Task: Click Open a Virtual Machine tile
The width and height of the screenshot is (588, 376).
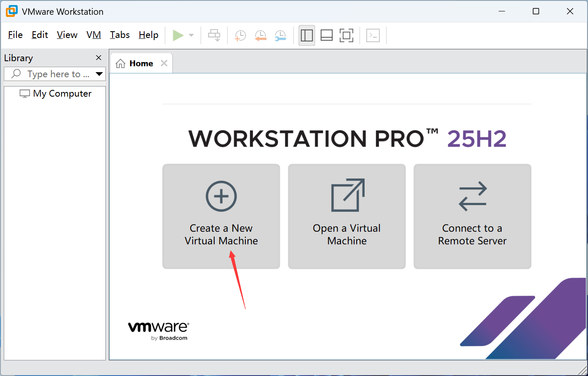Action: (347, 216)
